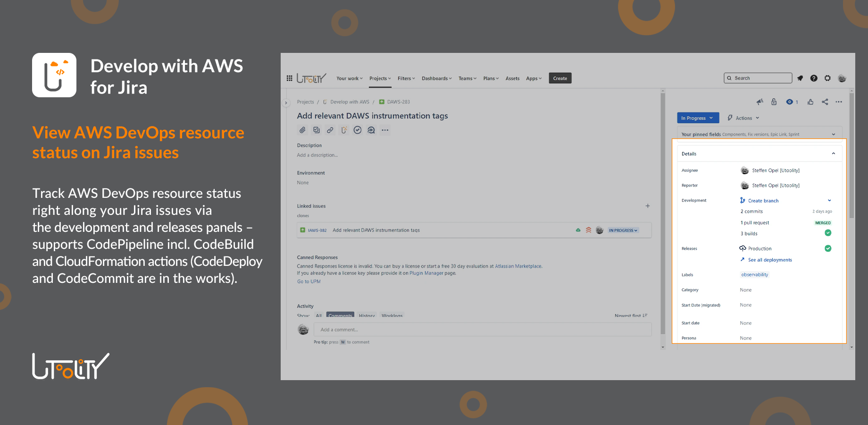Screen dimensions: 868x425
Task: Open the Jira app switcher grid
Action: pos(289,78)
